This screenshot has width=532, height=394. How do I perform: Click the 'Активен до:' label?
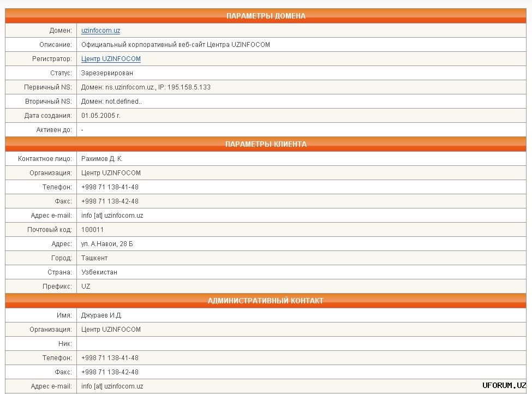click(54, 130)
